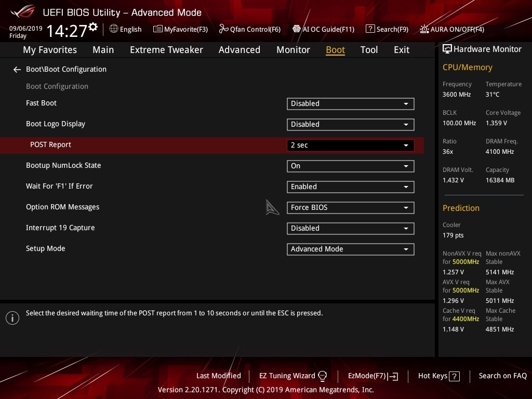Open MyFavorite(F3)

click(x=180, y=29)
